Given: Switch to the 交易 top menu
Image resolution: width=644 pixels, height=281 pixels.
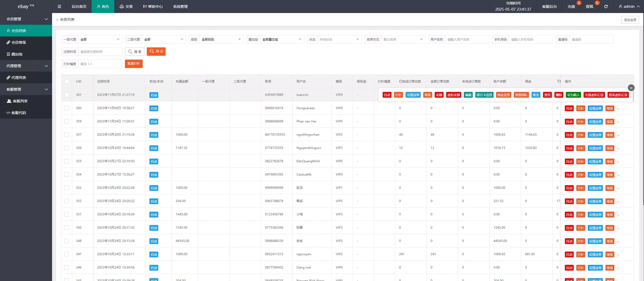Looking at the screenshot, I should pos(126,7).
